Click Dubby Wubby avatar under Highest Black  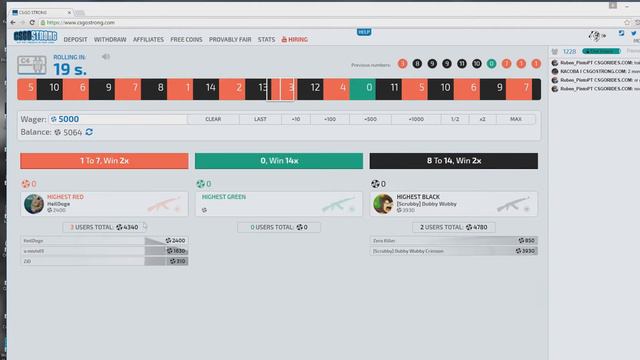(383, 204)
